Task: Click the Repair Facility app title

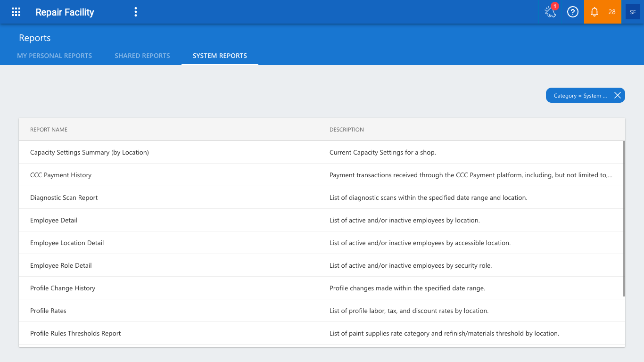Action: pyautogui.click(x=65, y=12)
